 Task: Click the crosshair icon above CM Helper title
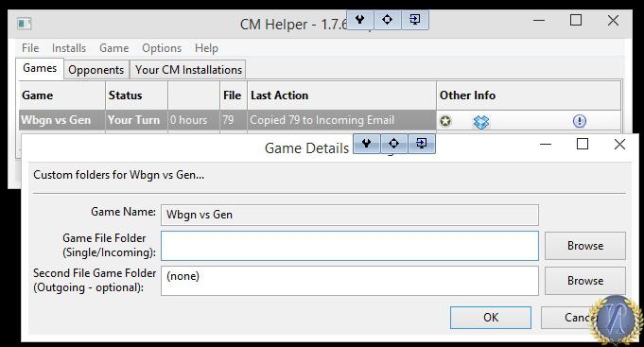point(388,20)
